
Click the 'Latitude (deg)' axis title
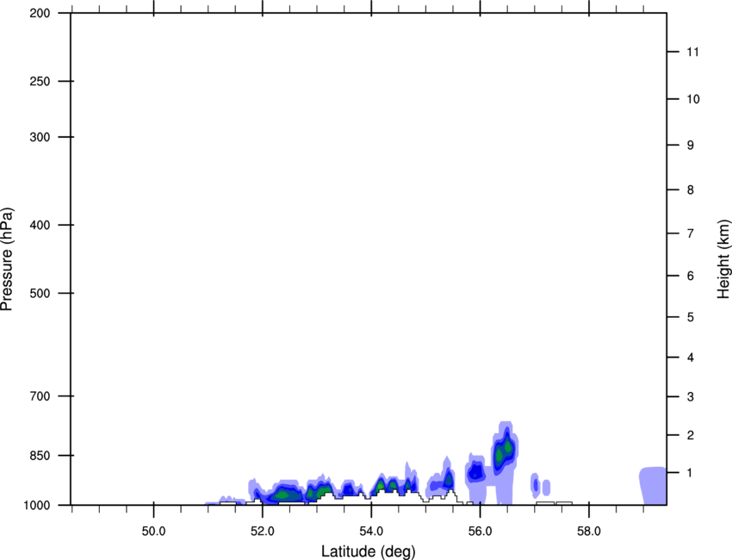click(x=368, y=551)
